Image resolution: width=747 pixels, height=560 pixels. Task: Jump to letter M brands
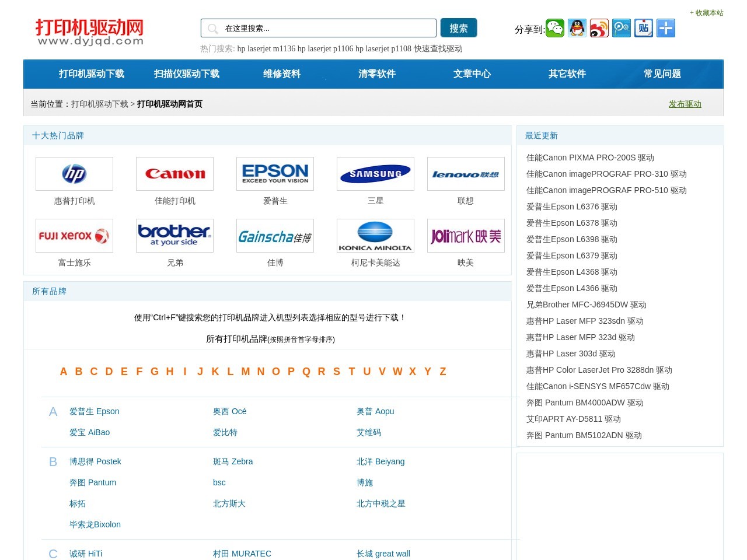246,372
